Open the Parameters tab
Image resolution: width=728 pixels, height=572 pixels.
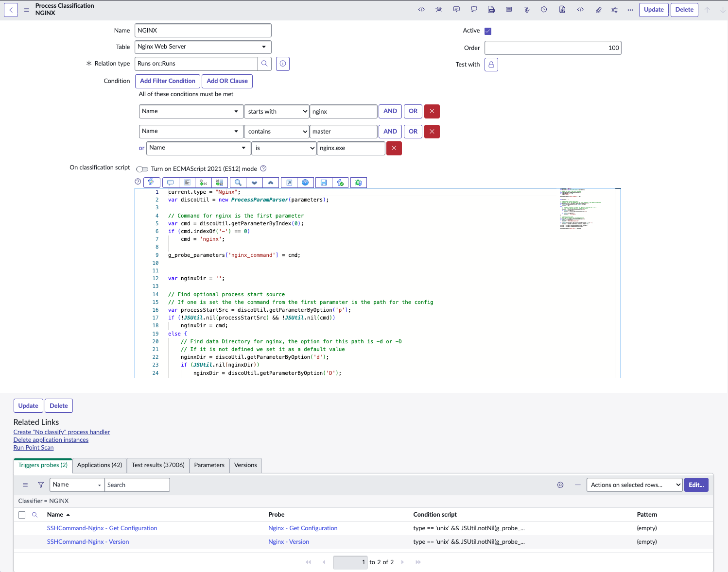point(209,465)
